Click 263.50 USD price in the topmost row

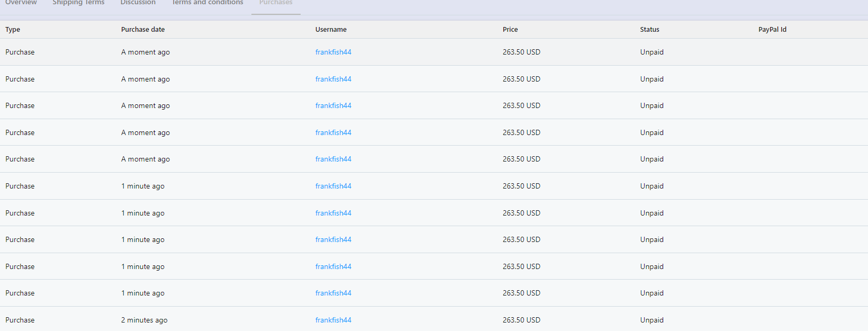[521, 52]
